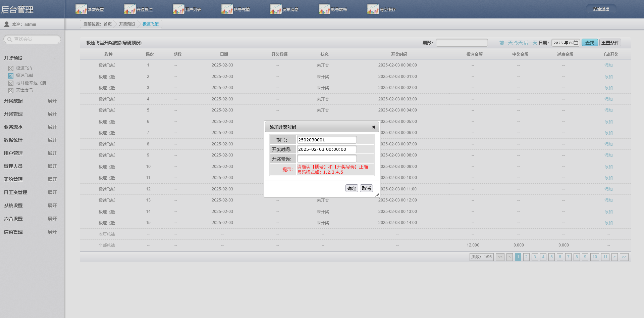Collapse the 开奖预设 sidebar section
644x318 pixels.
pos(55,58)
